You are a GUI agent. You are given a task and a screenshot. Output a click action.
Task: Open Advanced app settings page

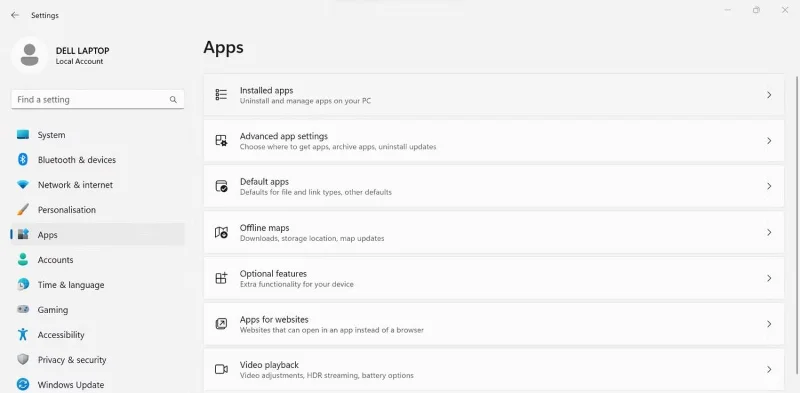coord(493,141)
